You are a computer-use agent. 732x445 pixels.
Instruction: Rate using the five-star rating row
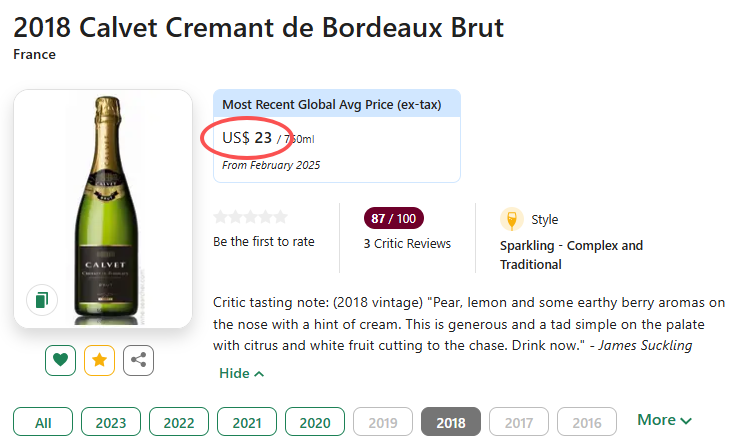250,217
